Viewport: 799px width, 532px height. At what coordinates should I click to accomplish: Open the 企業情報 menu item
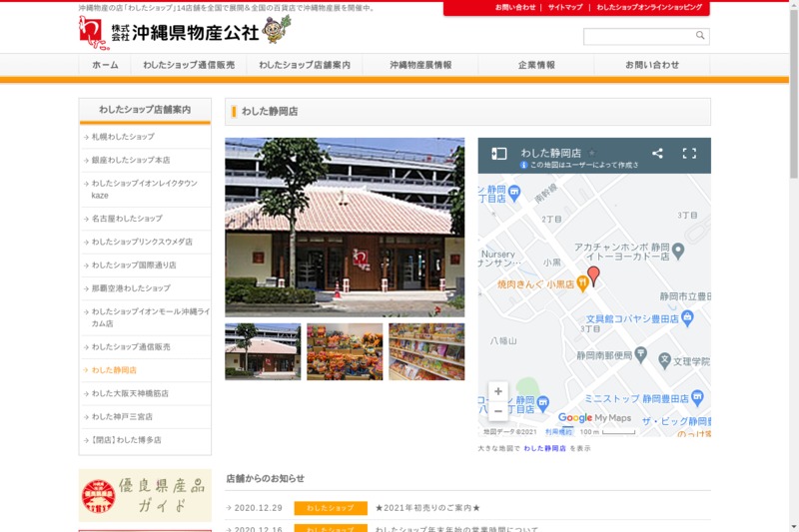536,65
